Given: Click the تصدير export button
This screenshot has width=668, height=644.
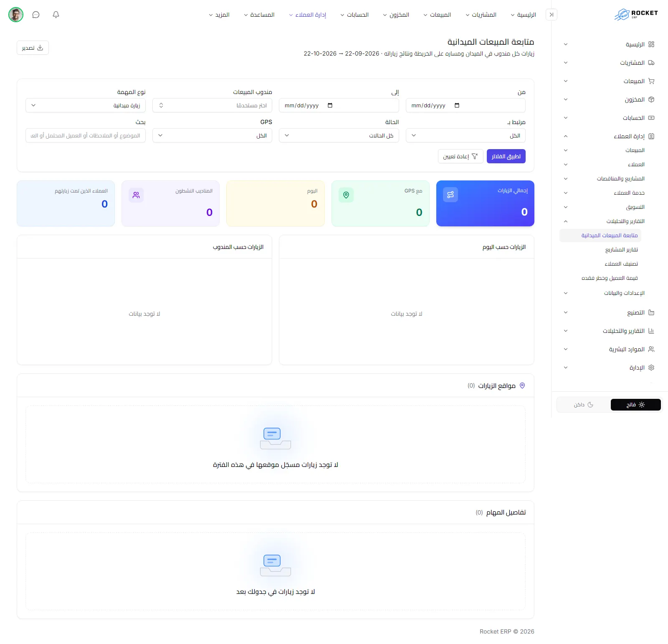Looking at the screenshot, I should pyautogui.click(x=33, y=48).
